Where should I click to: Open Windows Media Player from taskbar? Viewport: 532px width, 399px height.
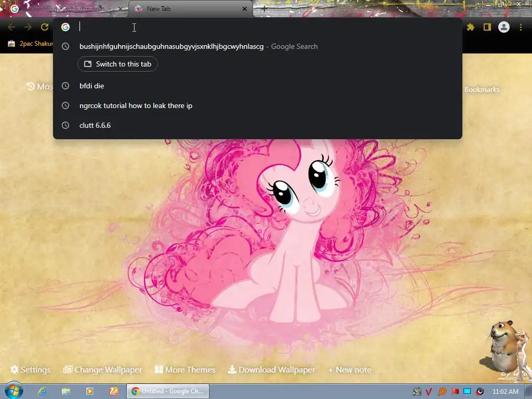click(x=89, y=391)
